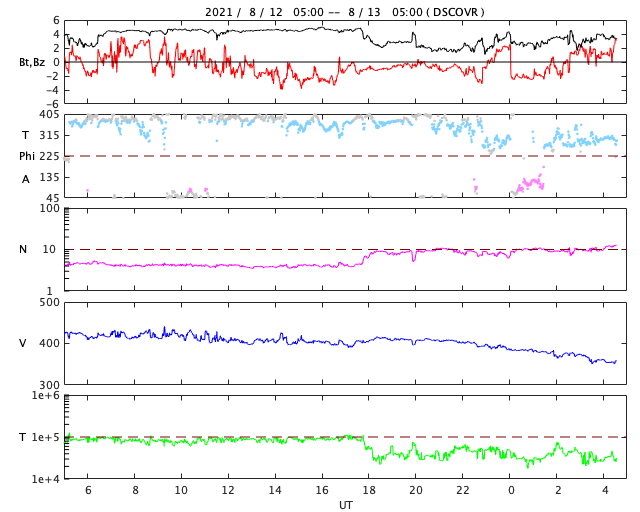Click the 405 Phi axis value
The image size is (640, 512).
tap(49, 115)
